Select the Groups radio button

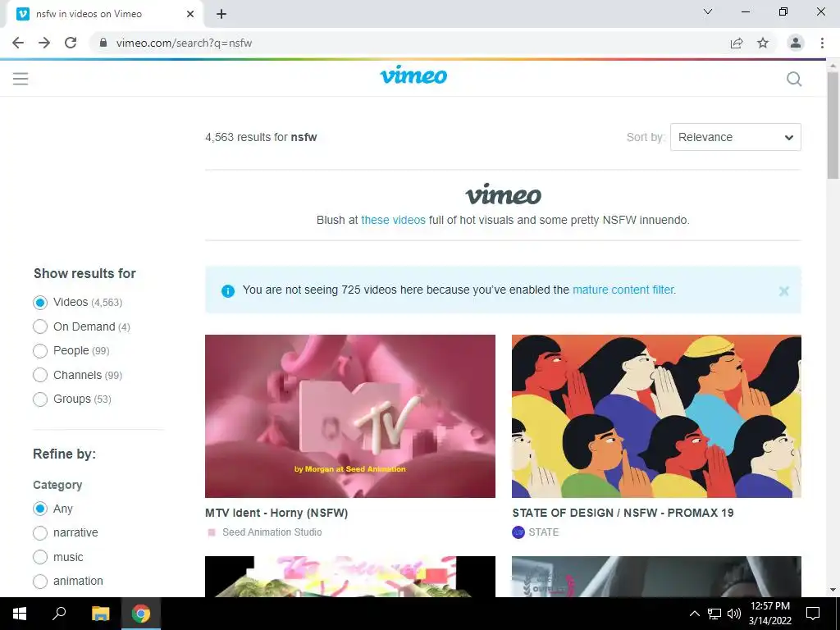(40, 399)
